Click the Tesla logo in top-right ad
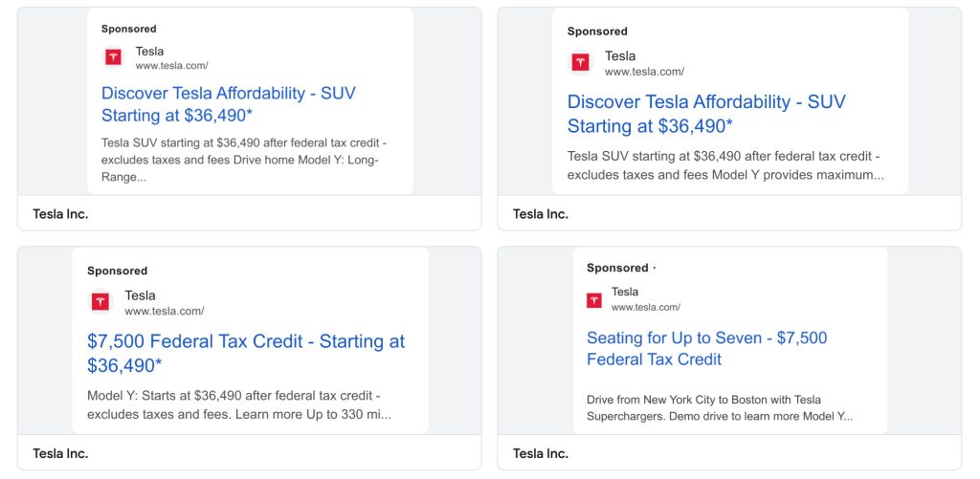The width and height of the screenshot is (980, 479). coord(580,62)
